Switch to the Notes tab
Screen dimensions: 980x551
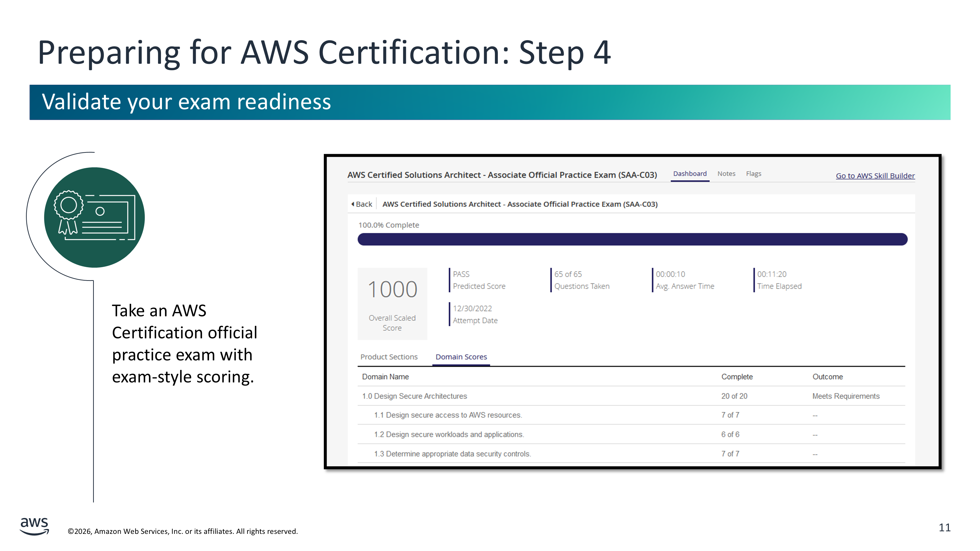[726, 174]
